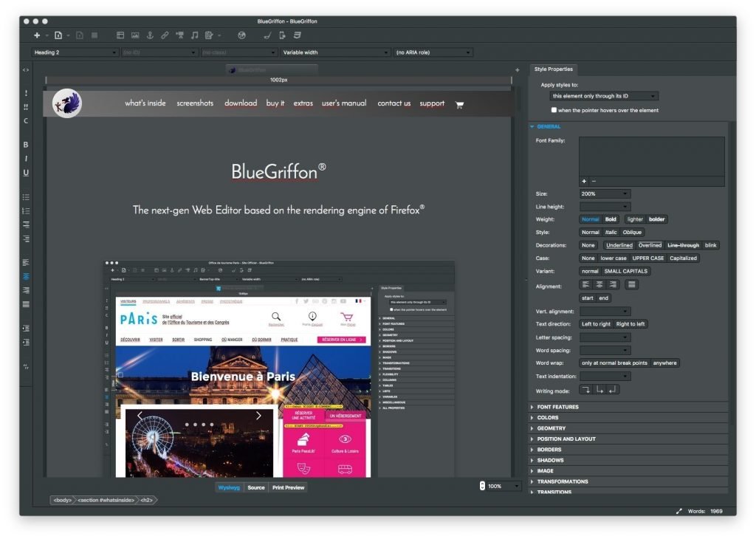The image size is (756, 539).
Task: Click the Paris website screenshot thumbnail
Action: click(x=280, y=369)
